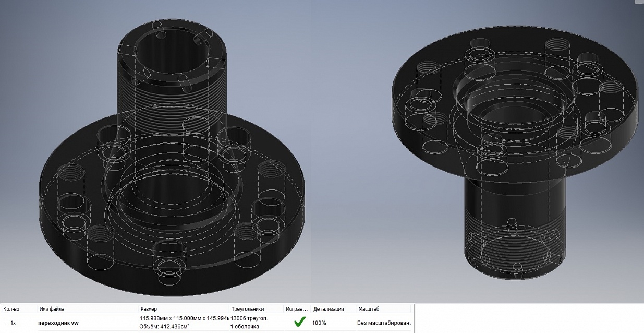The image size is (644, 333).
Task: Sort by 'Имя файла' column header
Action: pyautogui.click(x=87, y=309)
